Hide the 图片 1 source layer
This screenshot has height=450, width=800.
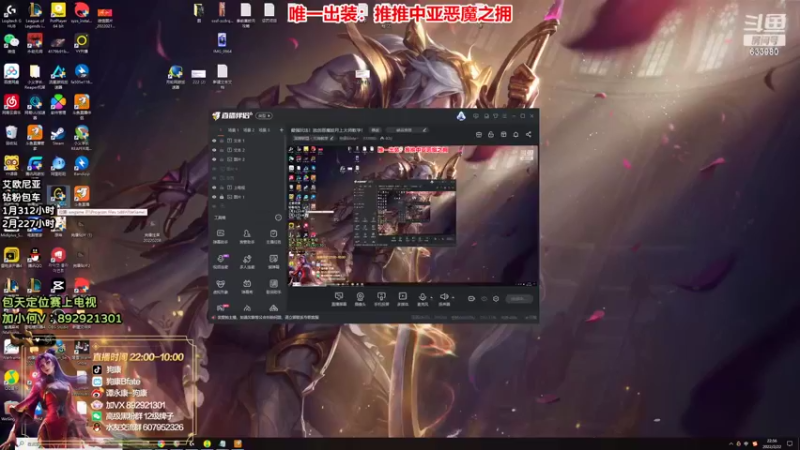[214, 197]
